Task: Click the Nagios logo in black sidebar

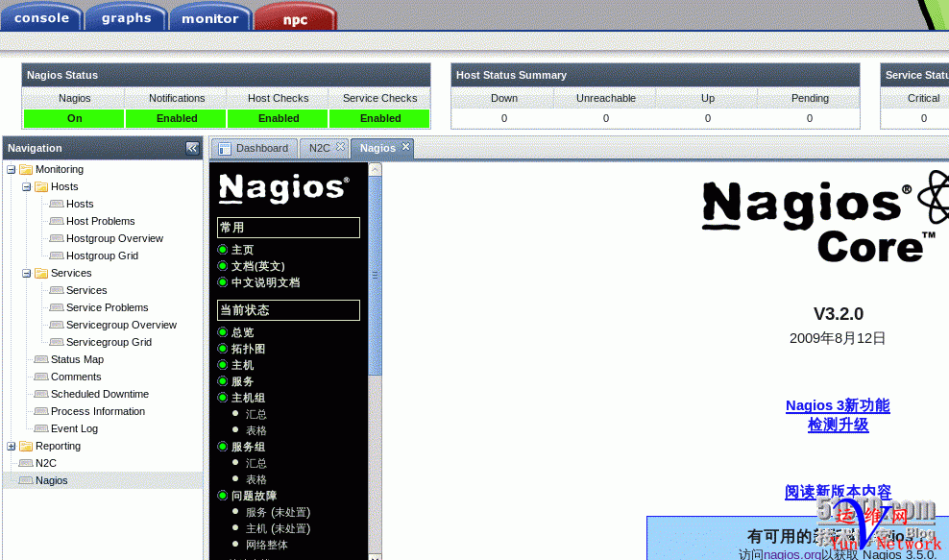Action: click(284, 187)
